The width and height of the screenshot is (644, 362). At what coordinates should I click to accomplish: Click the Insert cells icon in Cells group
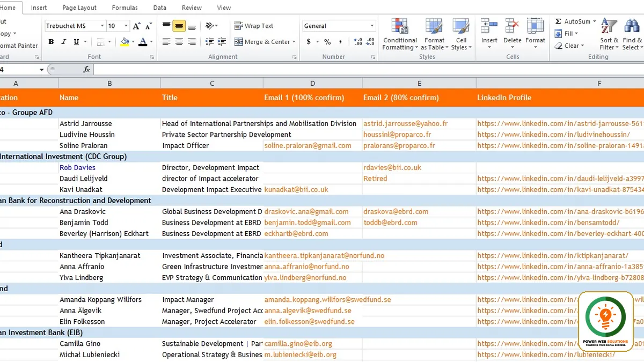click(489, 26)
